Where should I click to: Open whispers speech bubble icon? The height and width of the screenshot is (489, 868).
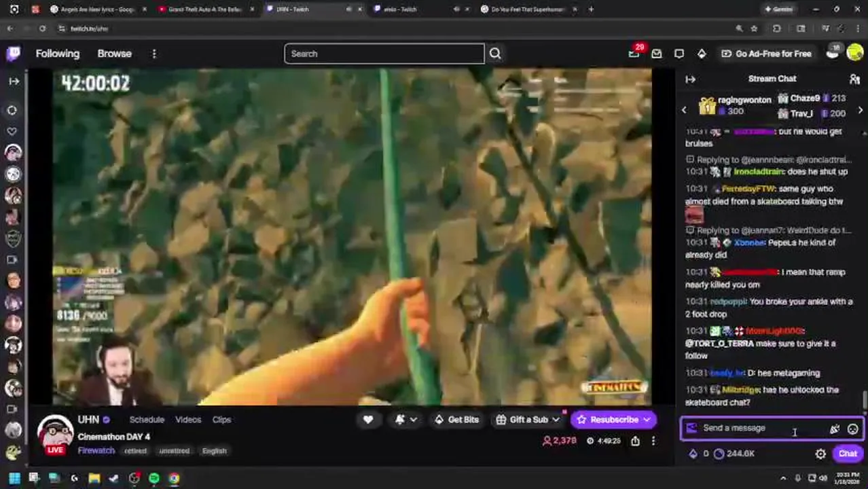tap(679, 54)
